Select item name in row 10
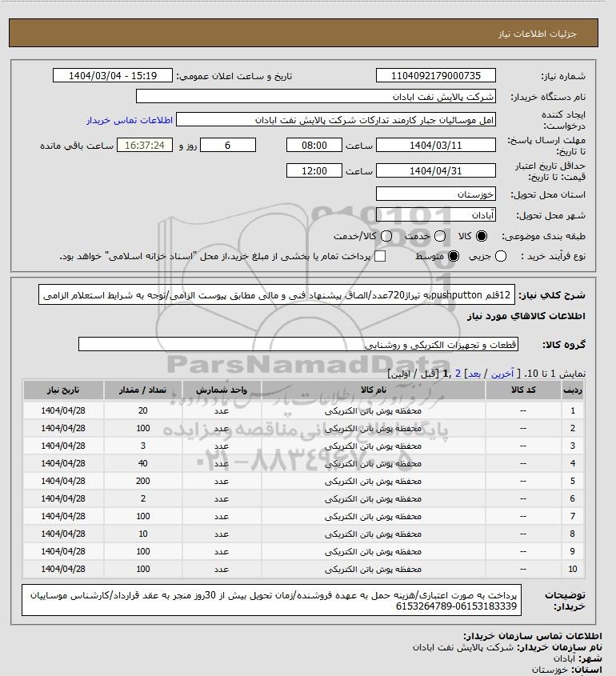616x676 pixels. coord(374,569)
